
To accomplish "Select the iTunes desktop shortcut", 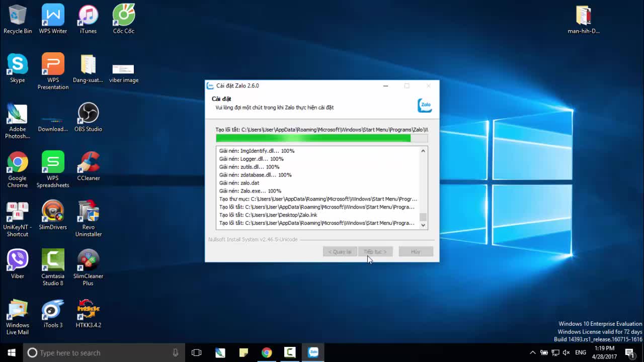I will pos(88,19).
